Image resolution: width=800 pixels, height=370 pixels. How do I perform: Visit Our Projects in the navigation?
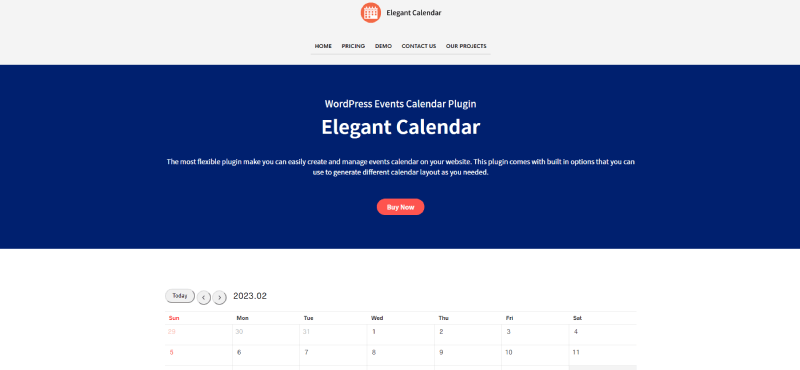click(466, 46)
